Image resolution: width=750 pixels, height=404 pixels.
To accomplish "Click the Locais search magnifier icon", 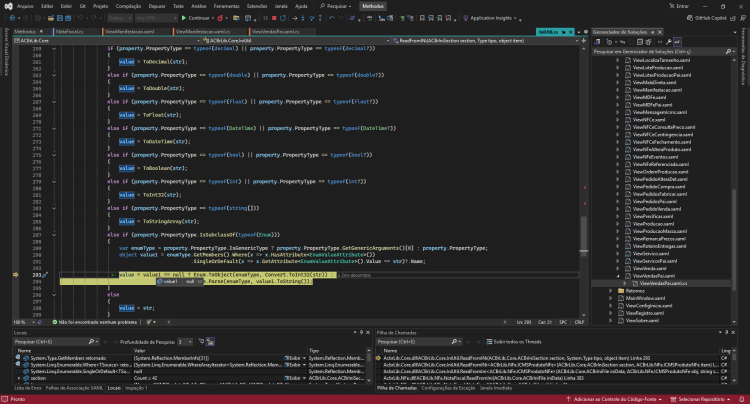I will pyautogui.click(x=91, y=342).
